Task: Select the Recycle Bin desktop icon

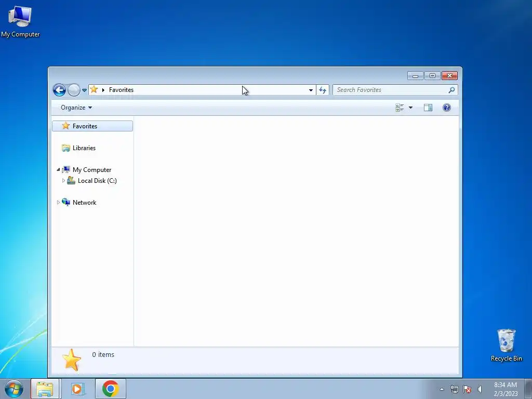Action: pos(506,345)
